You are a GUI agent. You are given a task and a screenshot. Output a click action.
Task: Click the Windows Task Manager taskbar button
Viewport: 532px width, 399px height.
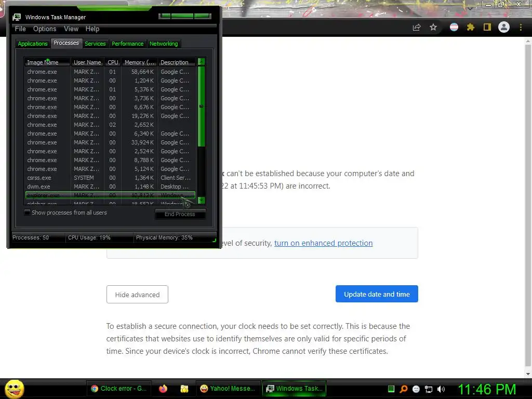point(295,389)
